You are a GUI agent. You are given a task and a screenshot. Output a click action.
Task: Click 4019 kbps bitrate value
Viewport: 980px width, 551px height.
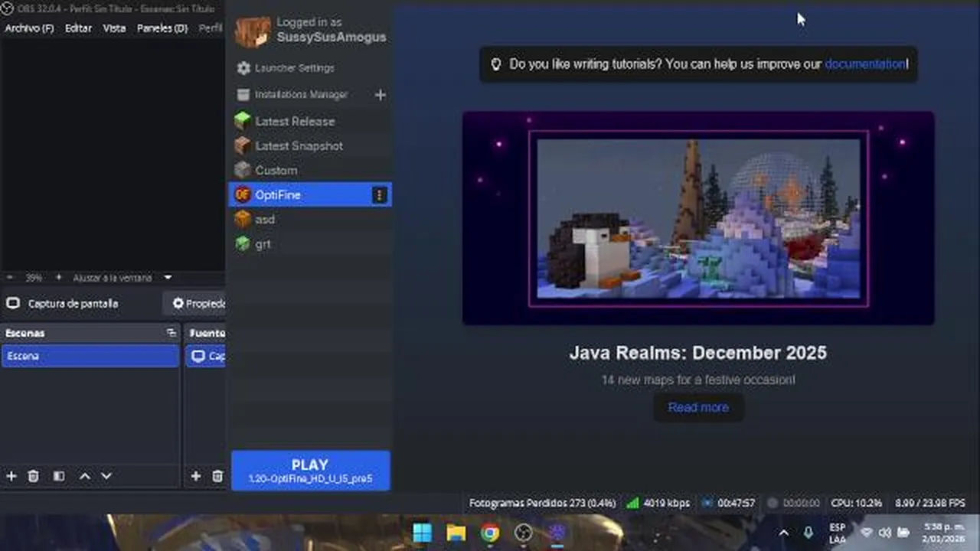(666, 504)
